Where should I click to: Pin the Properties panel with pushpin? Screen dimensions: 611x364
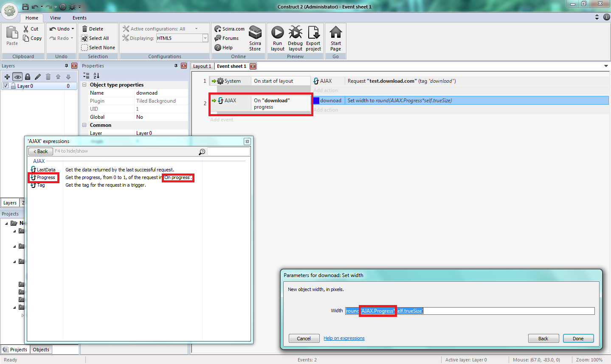pos(176,66)
